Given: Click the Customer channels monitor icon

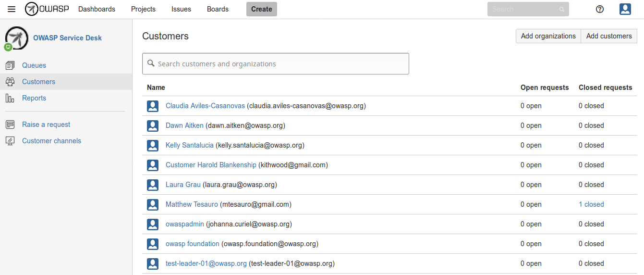Looking at the screenshot, I should 10,141.
